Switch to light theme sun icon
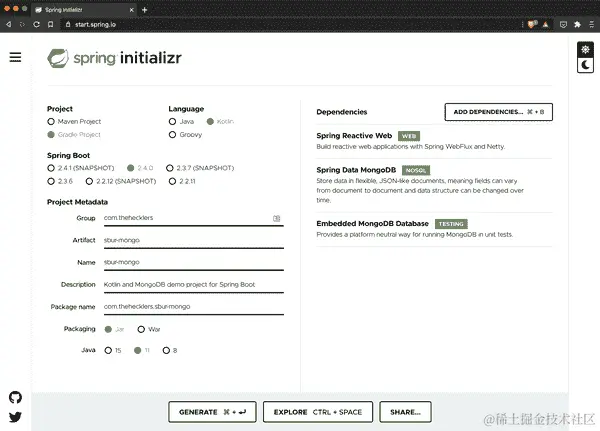This screenshot has height=431, width=600. [585, 49]
